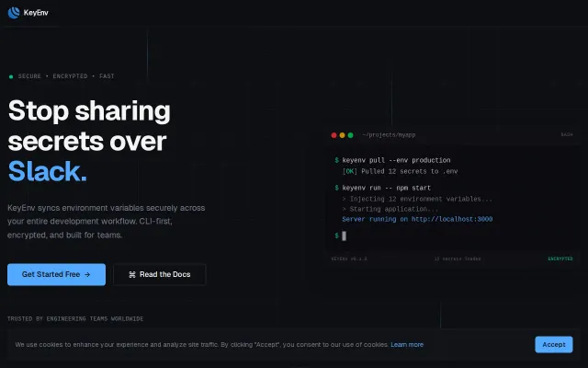Image resolution: width=588 pixels, height=368 pixels.
Task: Click the yellow terminal window dot
Action: 342,135
